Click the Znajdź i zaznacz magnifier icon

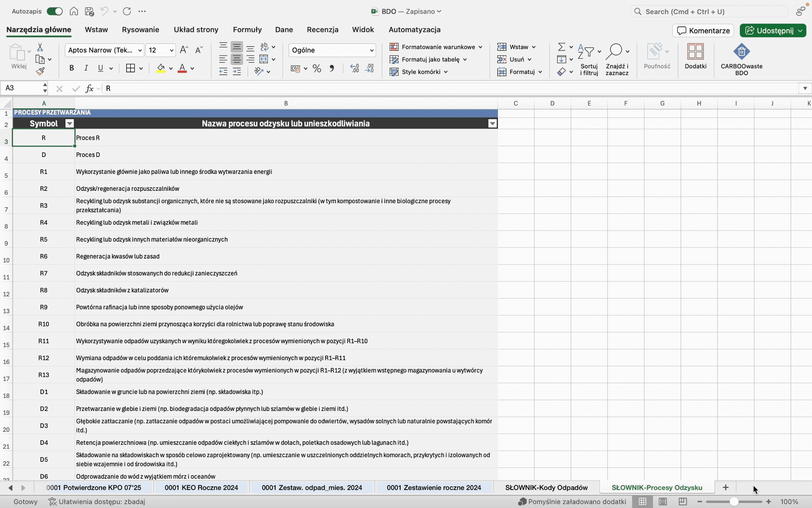[x=614, y=52]
